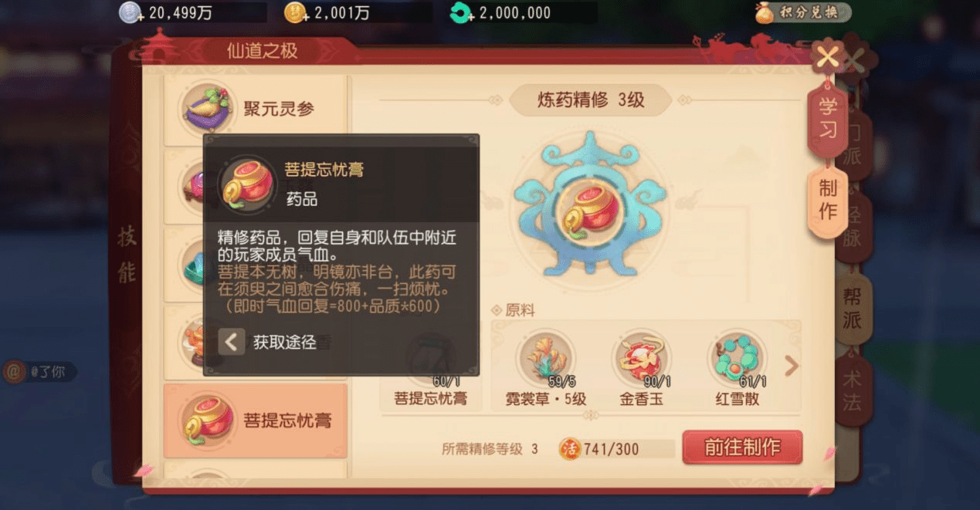Tap the medicine jar in the cauldron

pyautogui.click(x=589, y=208)
